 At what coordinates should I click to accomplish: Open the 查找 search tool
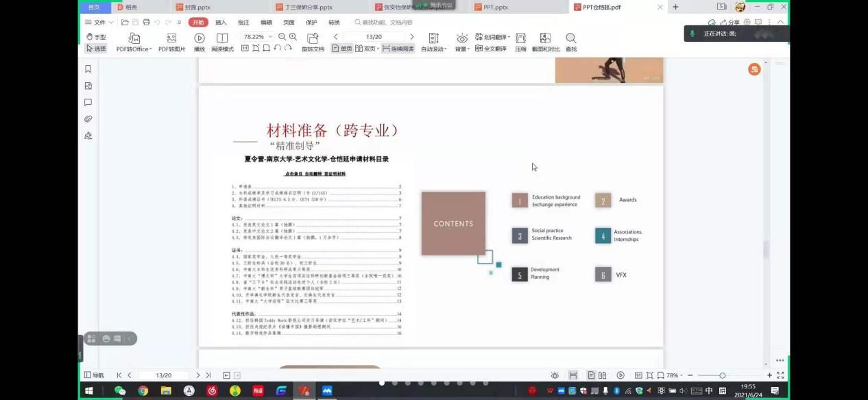pos(570,42)
